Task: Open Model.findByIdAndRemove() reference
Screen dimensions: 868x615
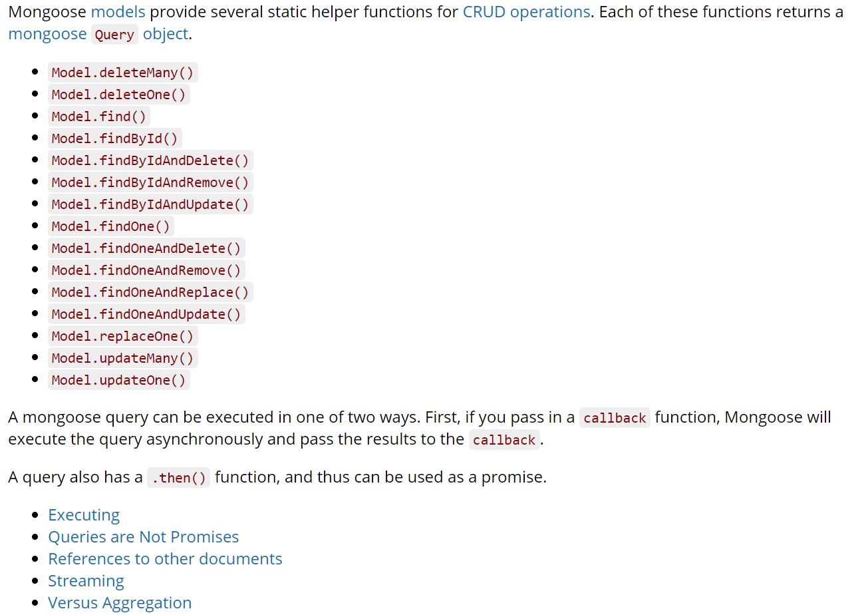Action: point(150,182)
